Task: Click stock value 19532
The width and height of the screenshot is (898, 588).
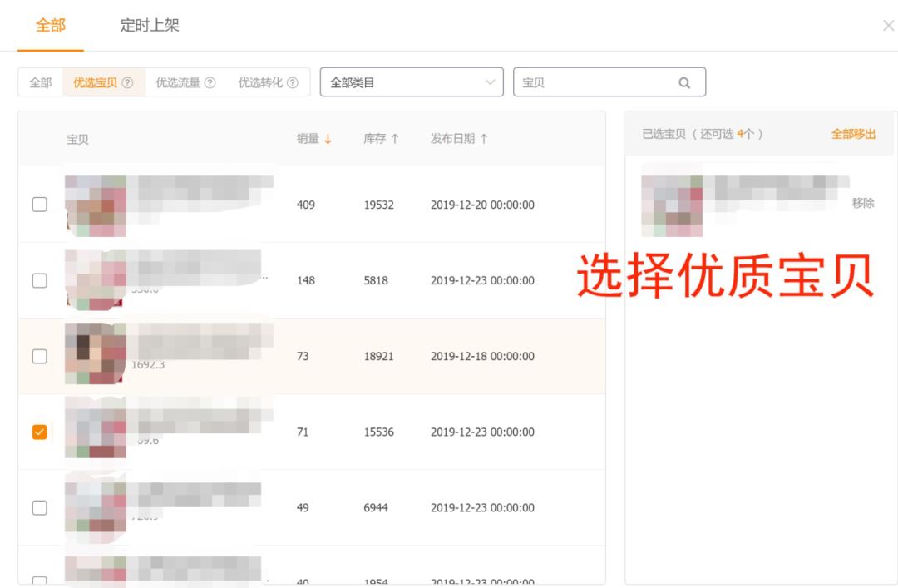Action: tap(378, 205)
